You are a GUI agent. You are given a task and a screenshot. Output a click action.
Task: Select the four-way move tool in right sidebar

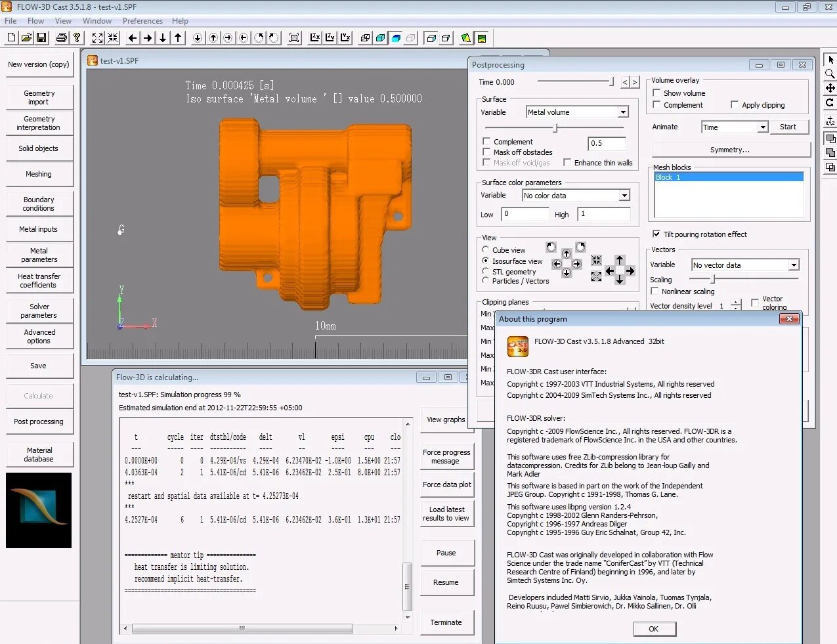point(830,88)
